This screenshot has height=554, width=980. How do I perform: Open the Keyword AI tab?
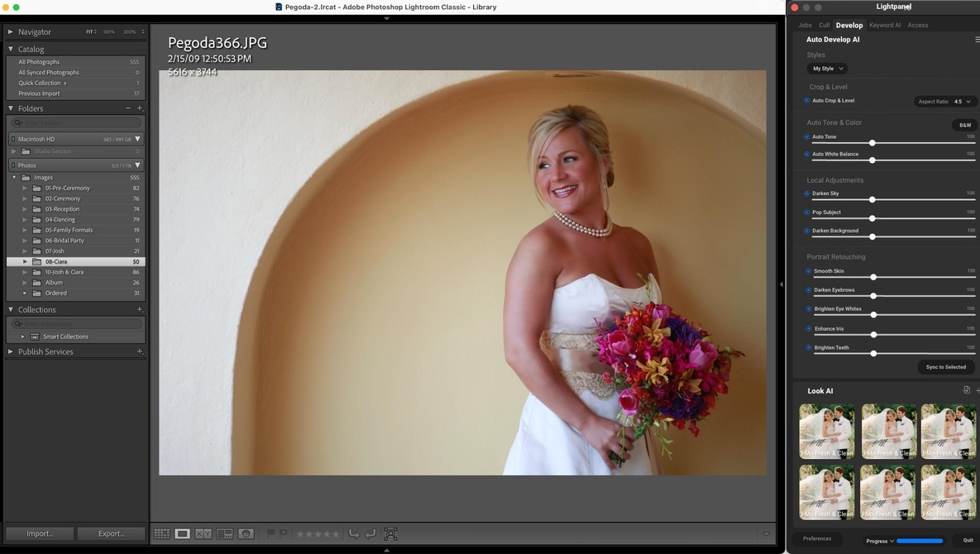click(885, 25)
